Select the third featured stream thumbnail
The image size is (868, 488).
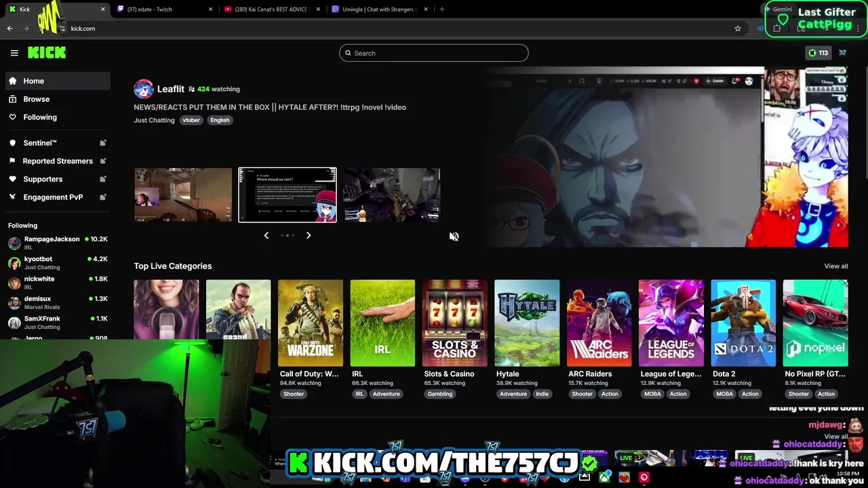(x=391, y=195)
